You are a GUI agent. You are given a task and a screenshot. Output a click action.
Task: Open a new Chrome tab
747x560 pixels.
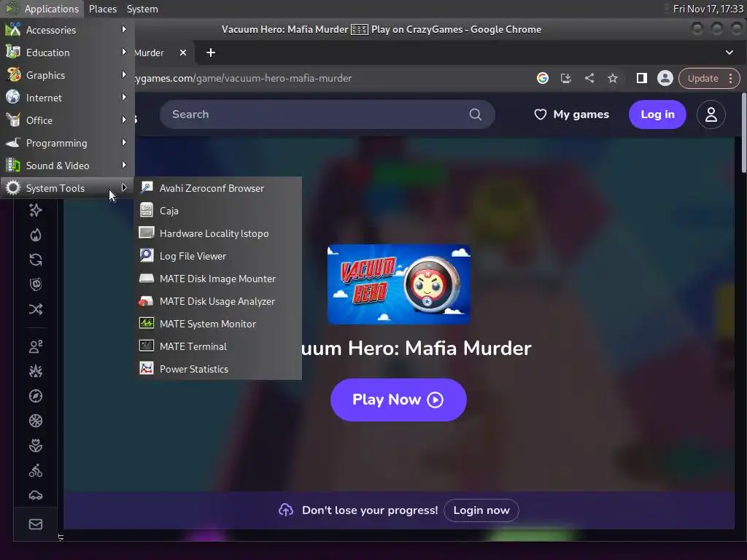click(x=211, y=52)
